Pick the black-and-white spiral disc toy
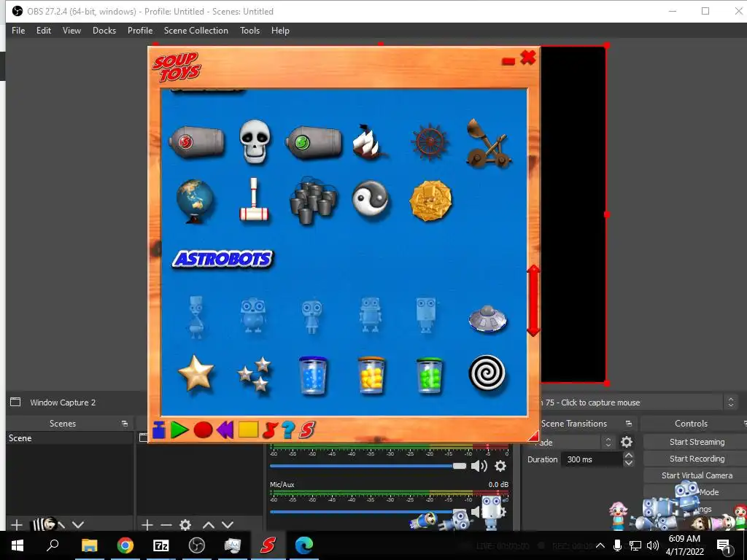The width and height of the screenshot is (747, 560). pyautogui.click(x=487, y=374)
